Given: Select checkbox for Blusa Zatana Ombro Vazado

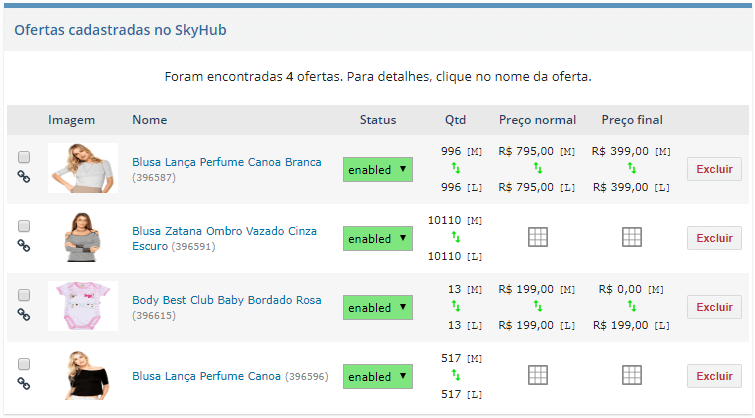Looking at the screenshot, I should click(24, 226).
